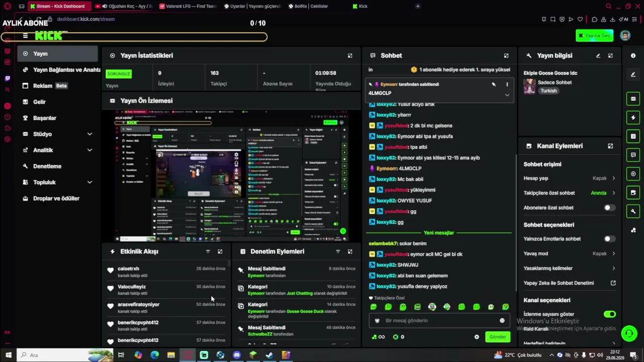The image size is (644, 362).
Task: Toggle the chat widget icon in sidebar
Action: tap(633, 155)
